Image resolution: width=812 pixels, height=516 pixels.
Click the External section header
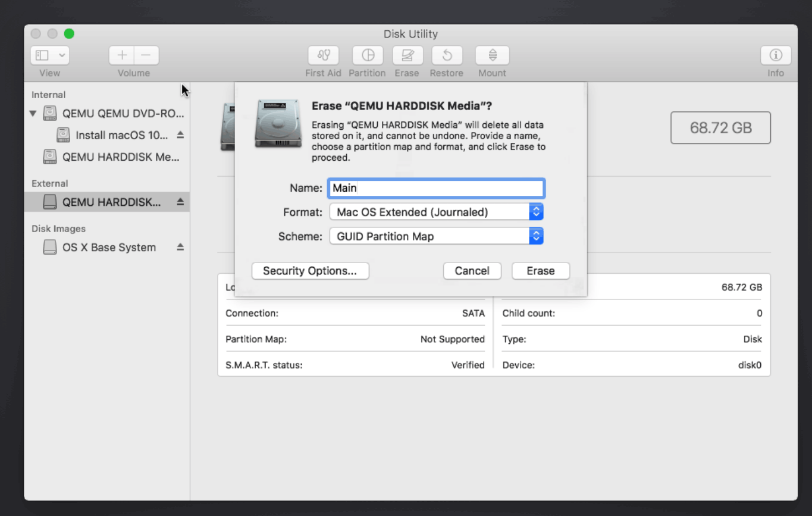coord(50,183)
